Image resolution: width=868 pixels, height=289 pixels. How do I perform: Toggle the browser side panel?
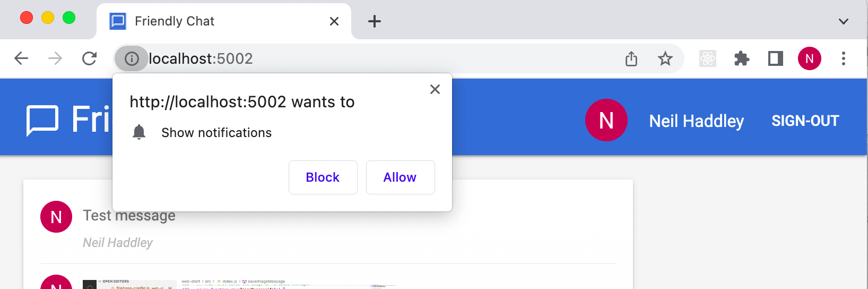(776, 58)
